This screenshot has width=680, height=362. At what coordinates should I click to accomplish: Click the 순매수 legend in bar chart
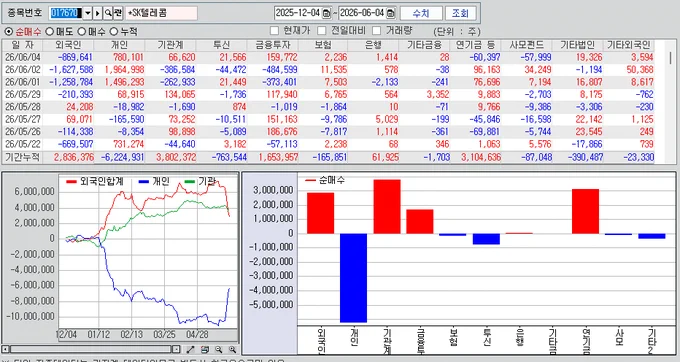[325, 180]
